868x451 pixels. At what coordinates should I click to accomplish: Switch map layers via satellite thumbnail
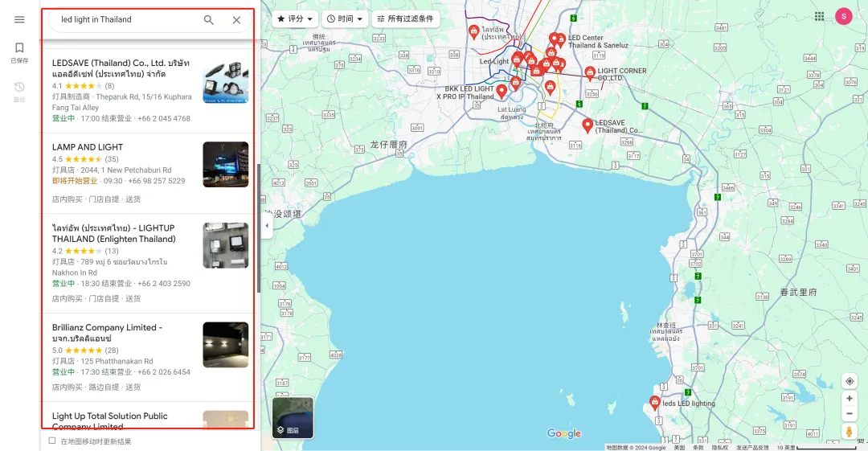click(x=293, y=418)
